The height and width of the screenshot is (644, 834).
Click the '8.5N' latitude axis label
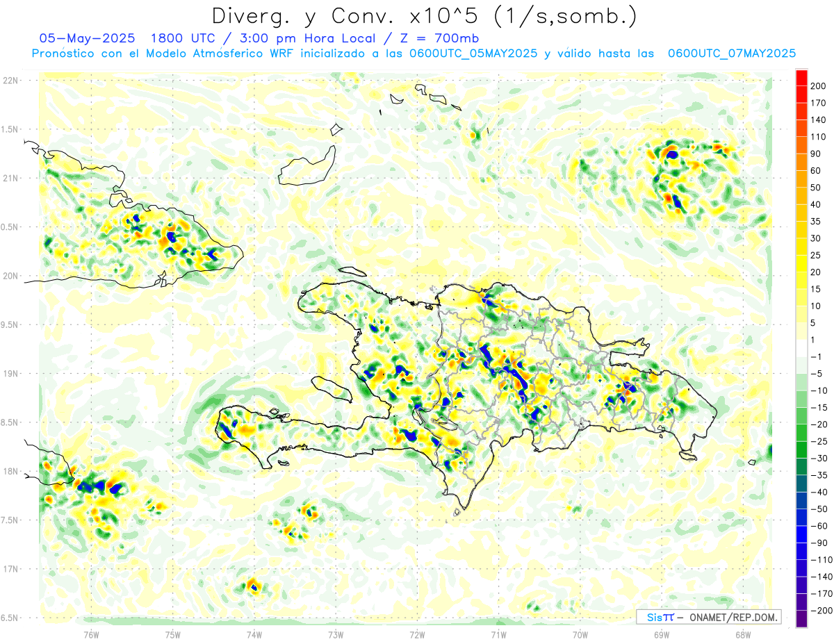click(10, 422)
